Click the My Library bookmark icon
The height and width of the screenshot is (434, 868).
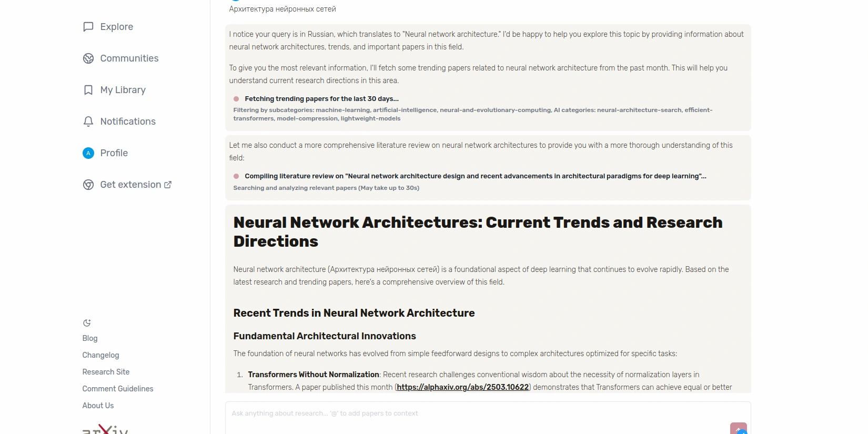coord(88,90)
